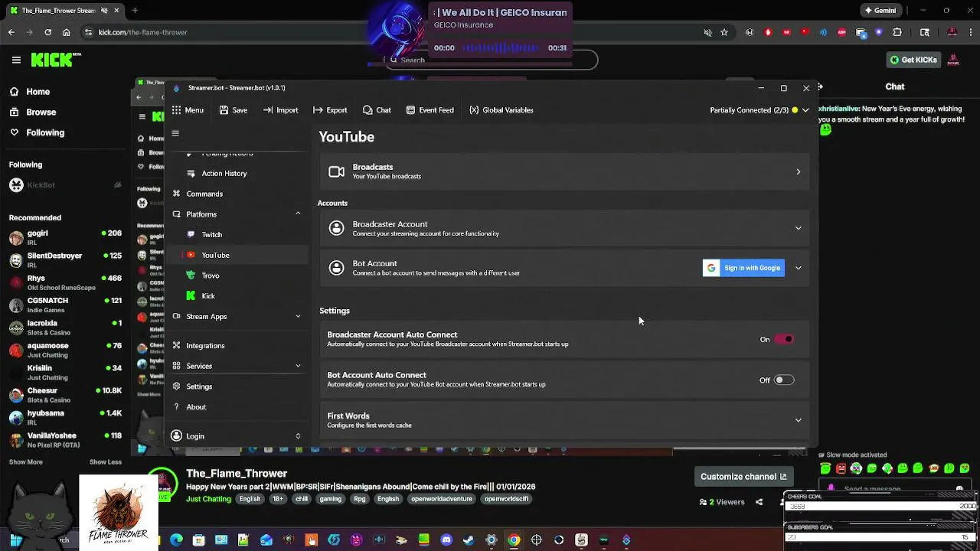Open Integrations in the sidebar
The image size is (980, 551).
click(205, 346)
